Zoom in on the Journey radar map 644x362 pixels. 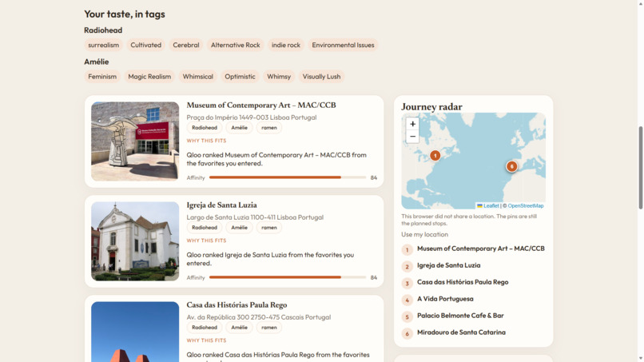click(412, 124)
